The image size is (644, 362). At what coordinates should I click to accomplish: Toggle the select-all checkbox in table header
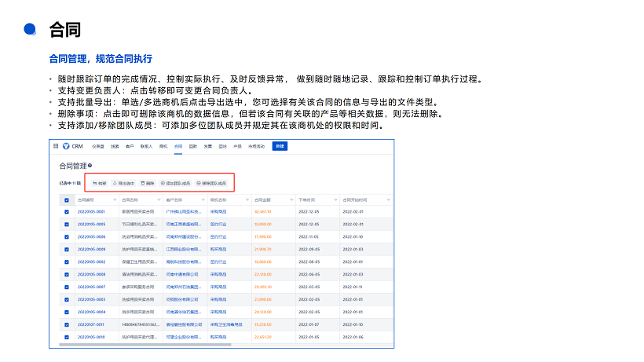(x=67, y=200)
